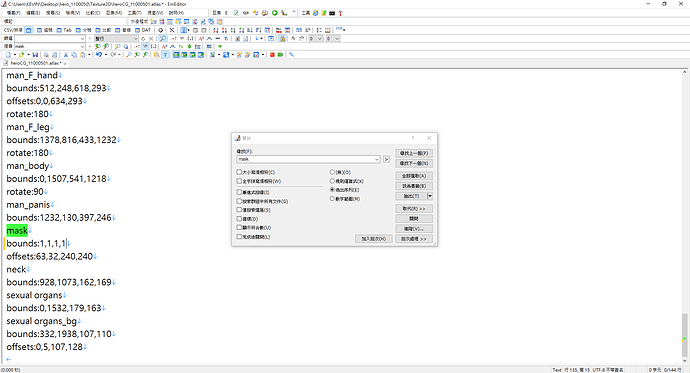This screenshot has width=690, height=373.
Task: Open the 搜尋(S) Search menu
Action: 53,13
